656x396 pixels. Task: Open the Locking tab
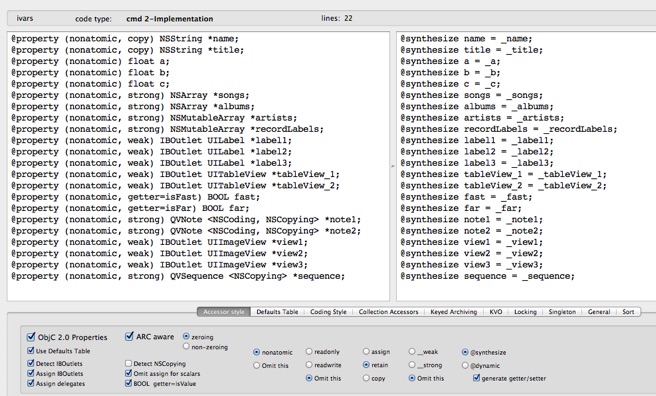525,312
